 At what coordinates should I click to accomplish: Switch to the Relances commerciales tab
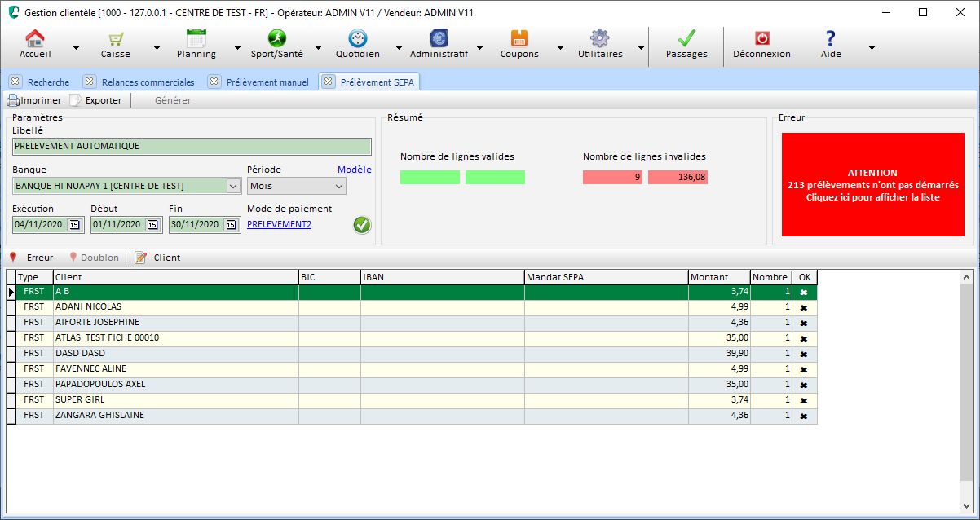(148, 82)
